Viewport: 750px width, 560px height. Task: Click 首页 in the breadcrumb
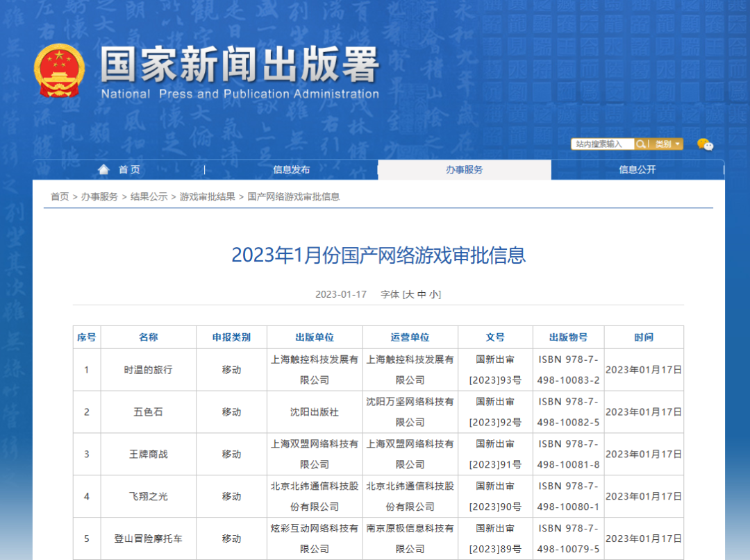(60, 197)
